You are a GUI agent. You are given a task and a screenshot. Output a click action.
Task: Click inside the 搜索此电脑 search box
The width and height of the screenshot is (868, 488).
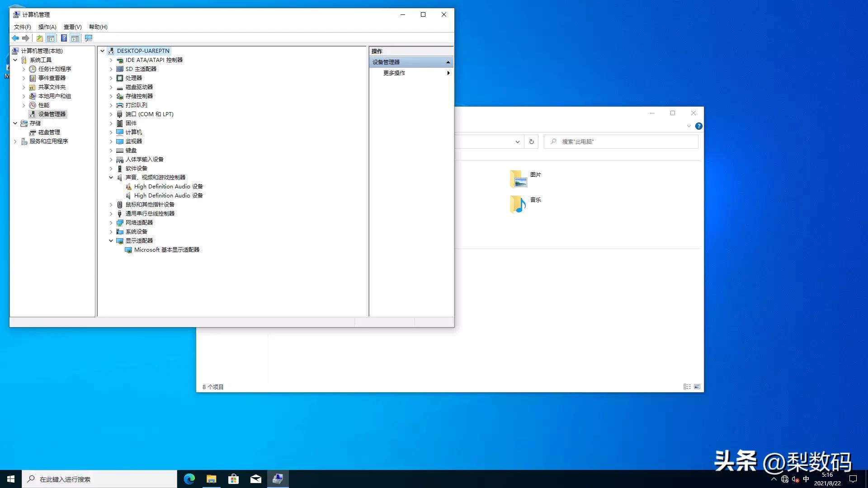click(x=619, y=141)
